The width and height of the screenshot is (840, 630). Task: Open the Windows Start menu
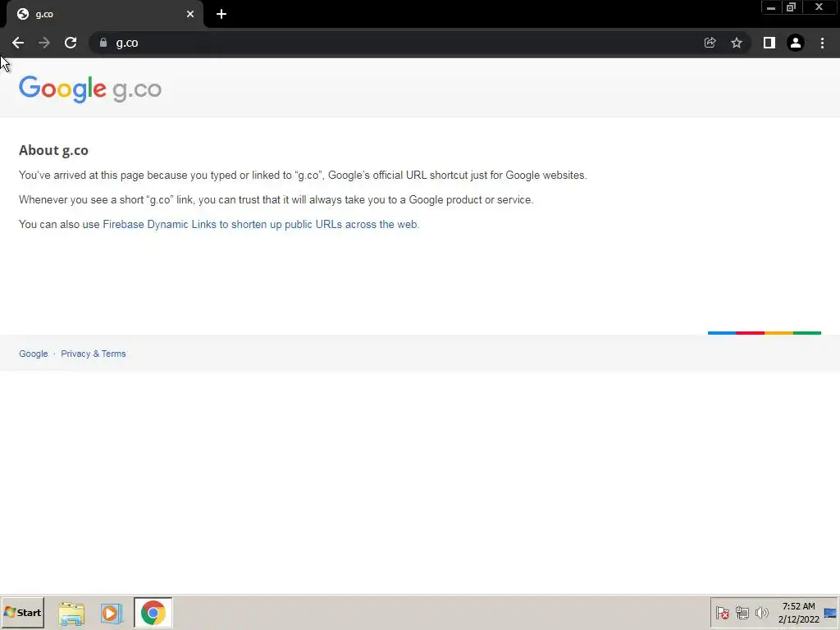tap(22, 612)
